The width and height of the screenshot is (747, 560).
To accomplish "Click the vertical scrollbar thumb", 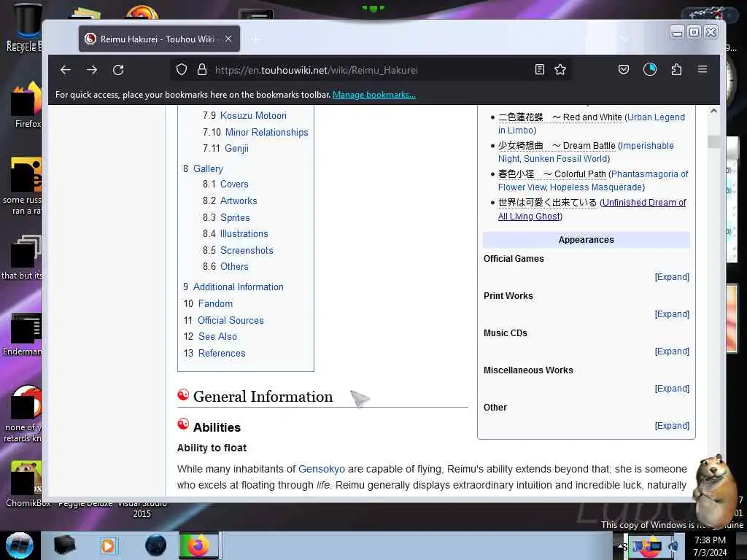I will (713, 142).
